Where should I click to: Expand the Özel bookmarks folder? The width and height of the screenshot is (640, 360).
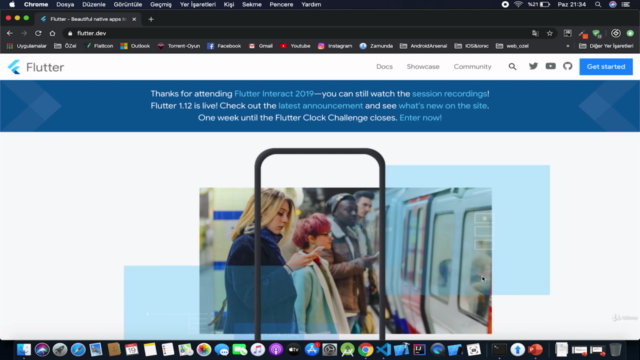(65, 46)
